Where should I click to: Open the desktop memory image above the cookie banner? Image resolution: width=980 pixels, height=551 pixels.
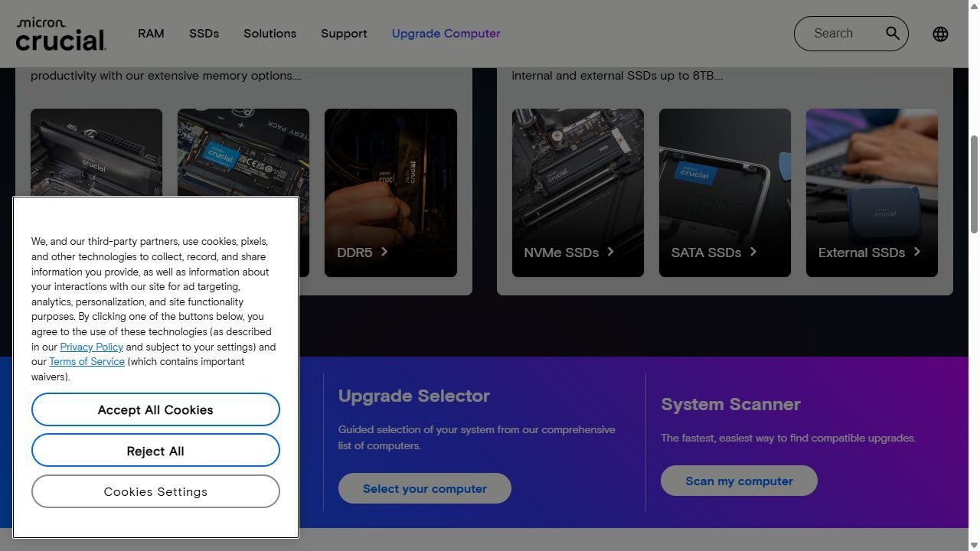[x=96, y=152]
